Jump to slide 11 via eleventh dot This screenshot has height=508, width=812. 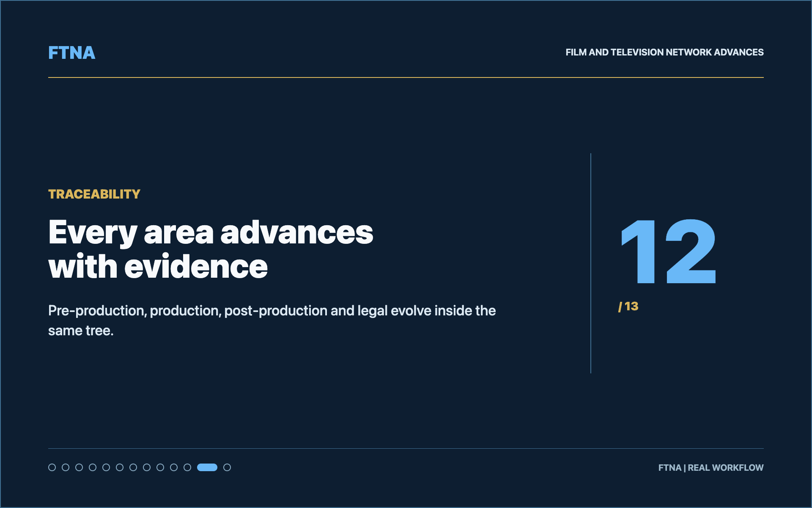click(187, 467)
